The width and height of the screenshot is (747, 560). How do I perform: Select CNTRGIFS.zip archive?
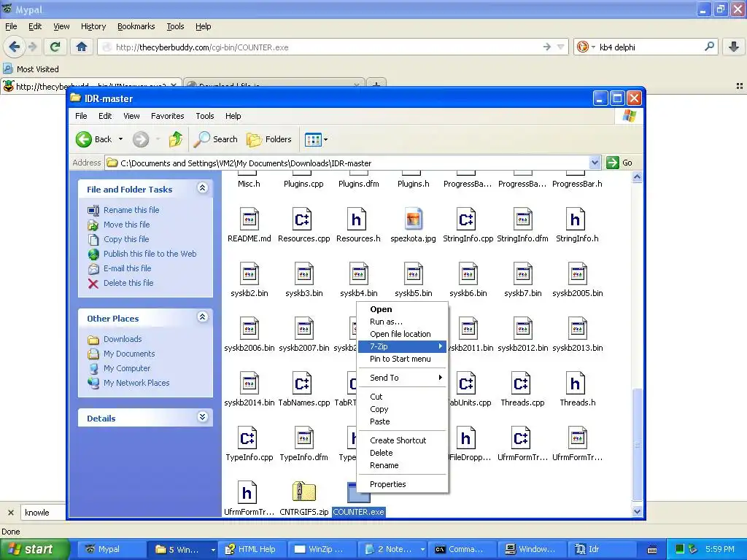point(304,499)
